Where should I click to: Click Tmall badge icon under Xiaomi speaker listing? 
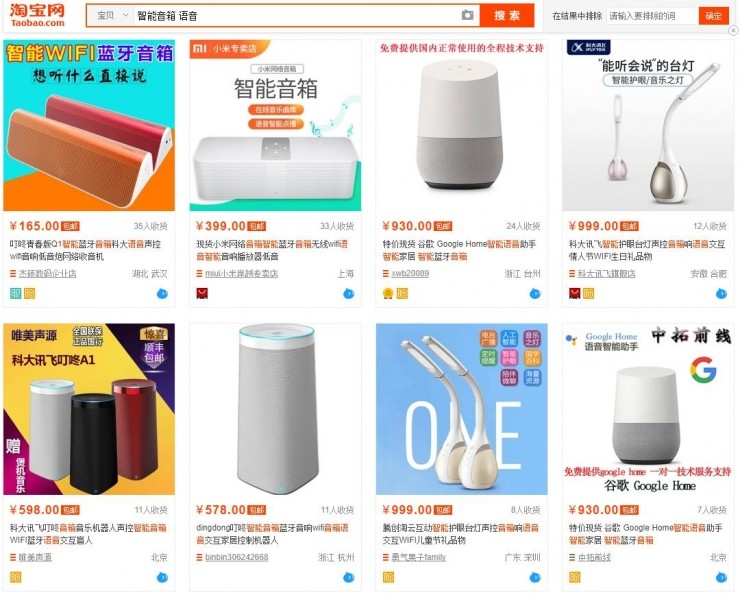[x=202, y=293]
